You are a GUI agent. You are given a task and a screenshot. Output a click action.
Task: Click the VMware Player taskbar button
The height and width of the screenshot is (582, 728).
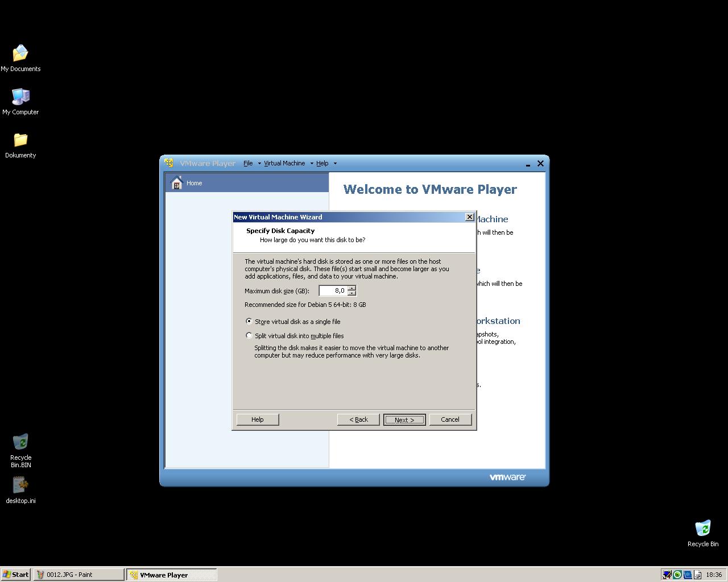(172, 575)
